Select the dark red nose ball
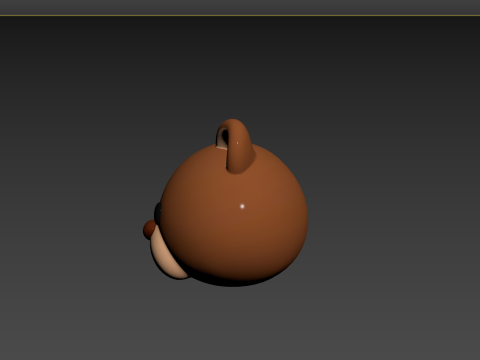The height and width of the screenshot is (360, 480). 150,229
